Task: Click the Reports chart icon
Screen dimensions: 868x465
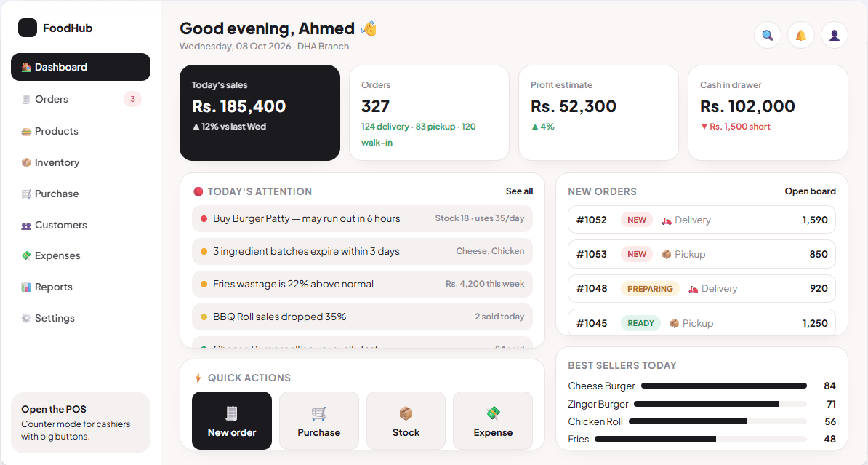Action: 26,287
